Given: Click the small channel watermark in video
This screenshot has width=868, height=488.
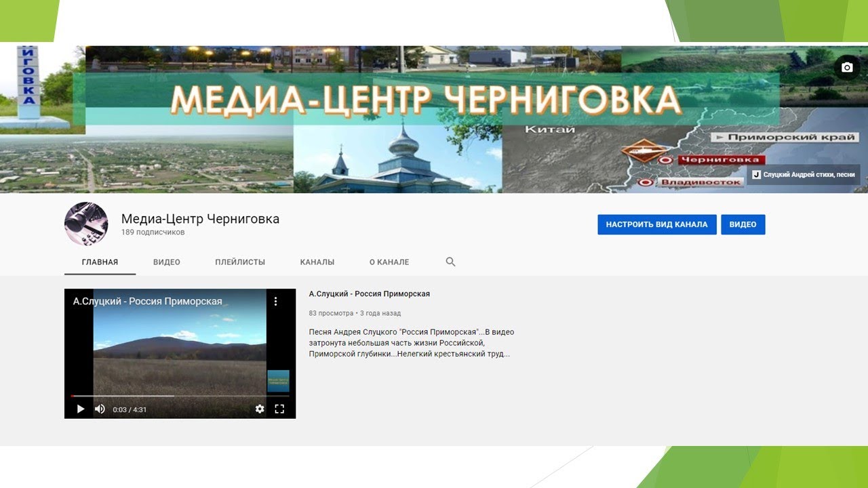Looking at the screenshot, I should [x=278, y=381].
